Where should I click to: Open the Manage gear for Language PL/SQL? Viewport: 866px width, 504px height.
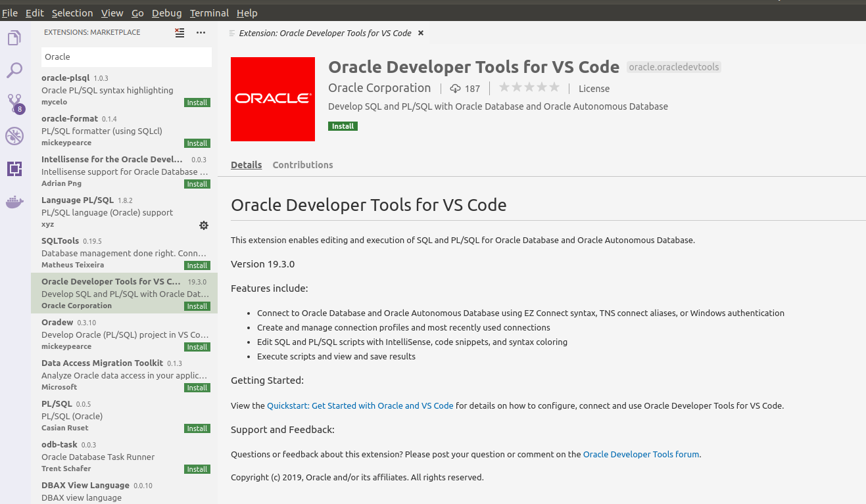tap(204, 225)
